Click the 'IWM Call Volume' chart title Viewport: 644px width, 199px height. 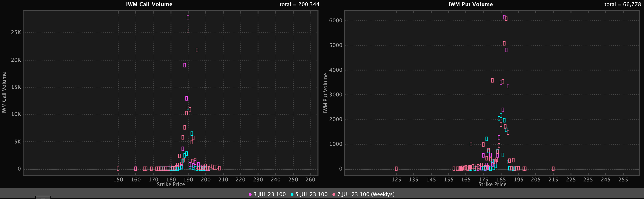pos(149,4)
